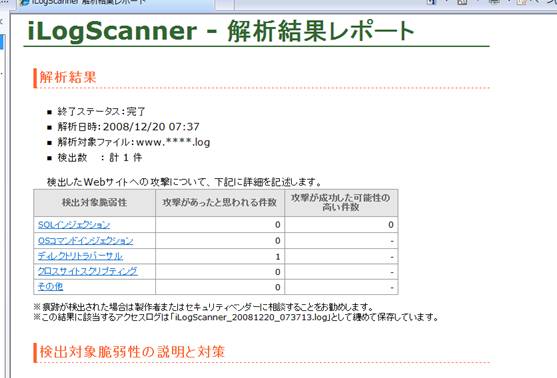Open the SQLインジェクション link
The image size is (557, 378).
(x=74, y=225)
